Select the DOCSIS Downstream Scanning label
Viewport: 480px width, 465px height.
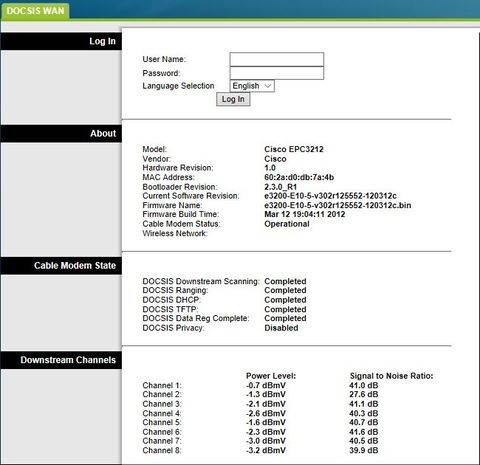(201, 281)
